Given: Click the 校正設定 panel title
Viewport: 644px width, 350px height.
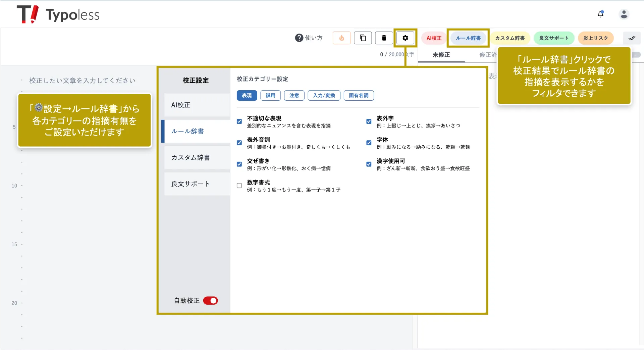Looking at the screenshot, I should pos(196,80).
